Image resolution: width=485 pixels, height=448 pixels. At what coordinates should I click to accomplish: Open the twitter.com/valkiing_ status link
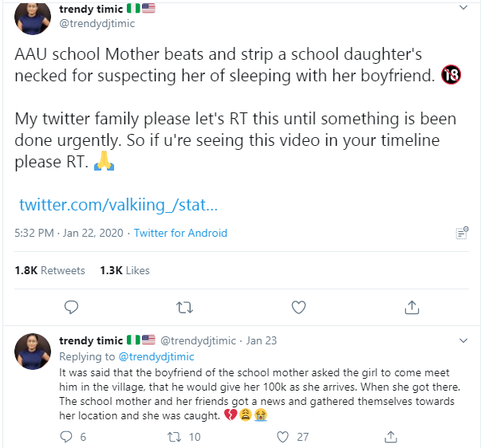[118, 205]
